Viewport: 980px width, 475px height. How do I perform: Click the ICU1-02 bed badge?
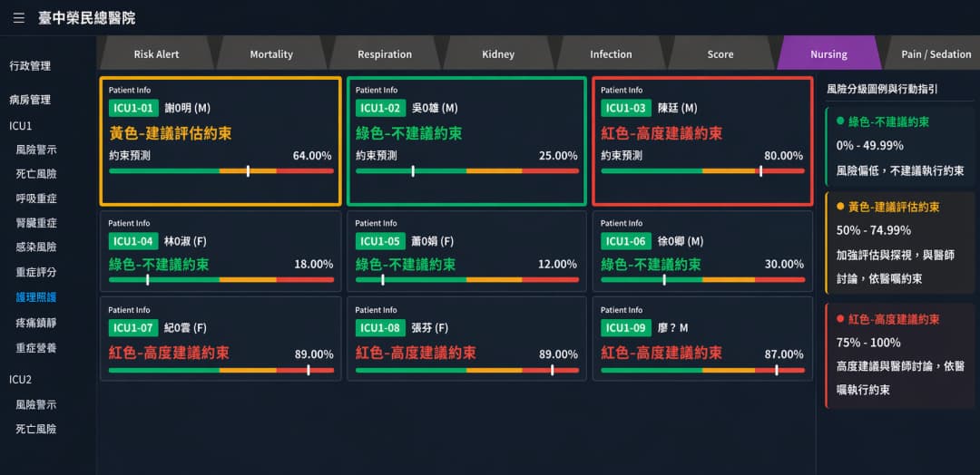coord(380,108)
